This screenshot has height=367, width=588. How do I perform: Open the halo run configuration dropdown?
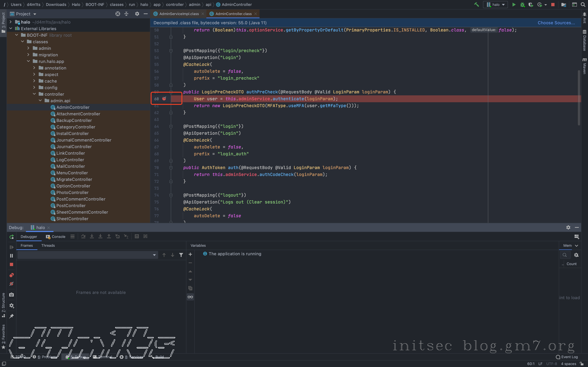(x=496, y=5)
